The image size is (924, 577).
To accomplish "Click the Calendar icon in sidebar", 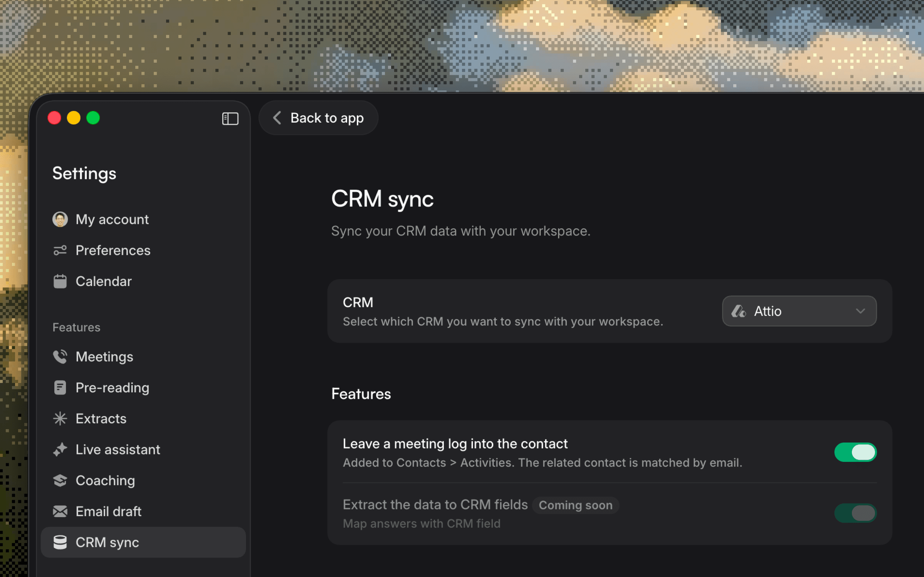I will coord(60,281).
